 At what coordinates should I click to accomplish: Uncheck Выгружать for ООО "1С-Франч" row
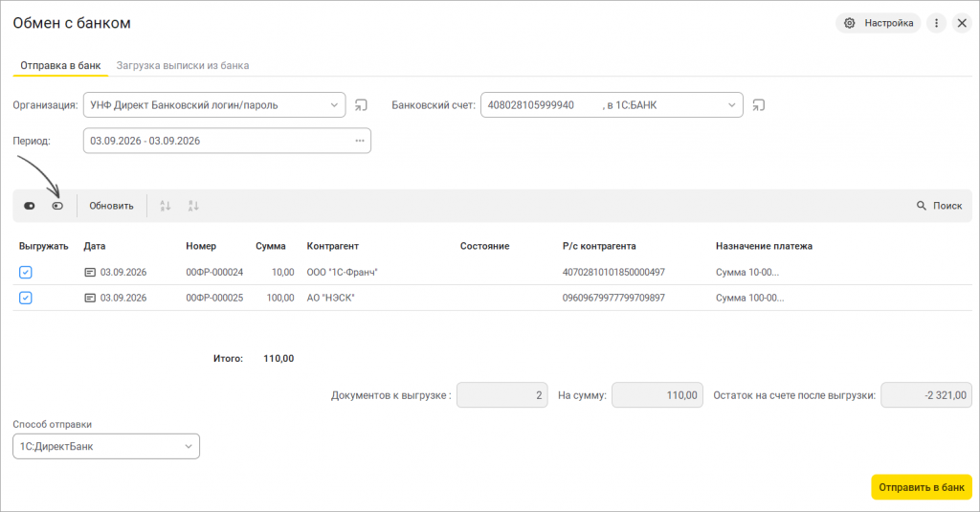click(26, 273)
